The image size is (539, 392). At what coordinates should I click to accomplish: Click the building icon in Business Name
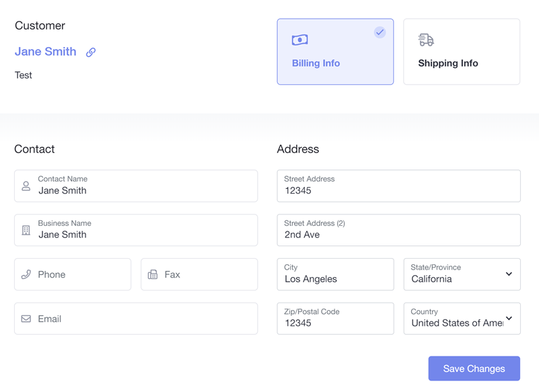26,230
